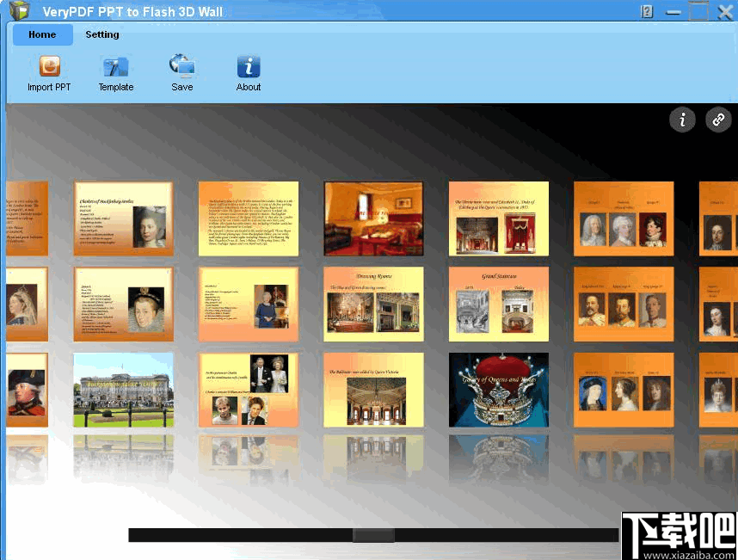
Task: Open titlebar help with the question mark
Action: point(645,11)
